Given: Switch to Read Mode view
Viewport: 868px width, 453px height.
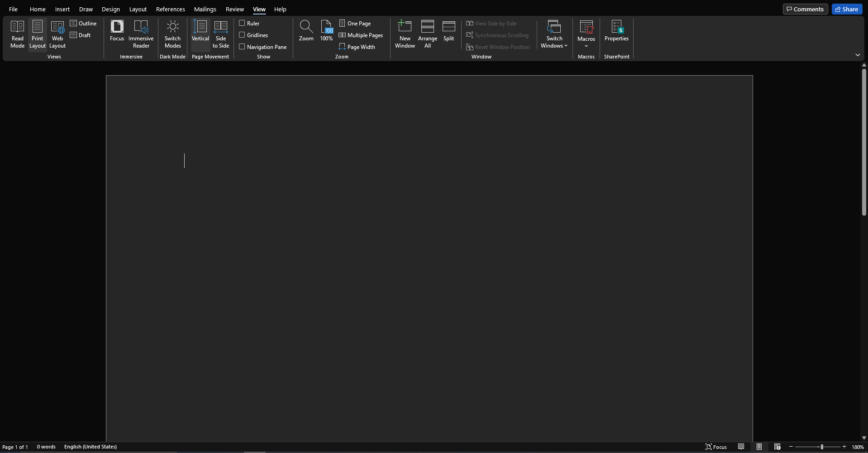Looking at the screenshot, I should [x=17, y=34].
